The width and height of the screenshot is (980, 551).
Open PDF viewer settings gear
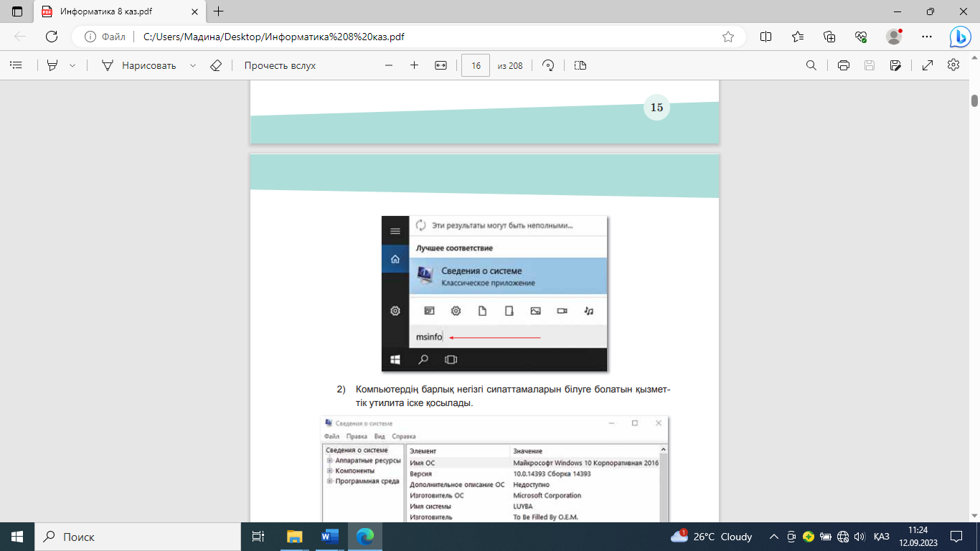(x=953, y=65)
